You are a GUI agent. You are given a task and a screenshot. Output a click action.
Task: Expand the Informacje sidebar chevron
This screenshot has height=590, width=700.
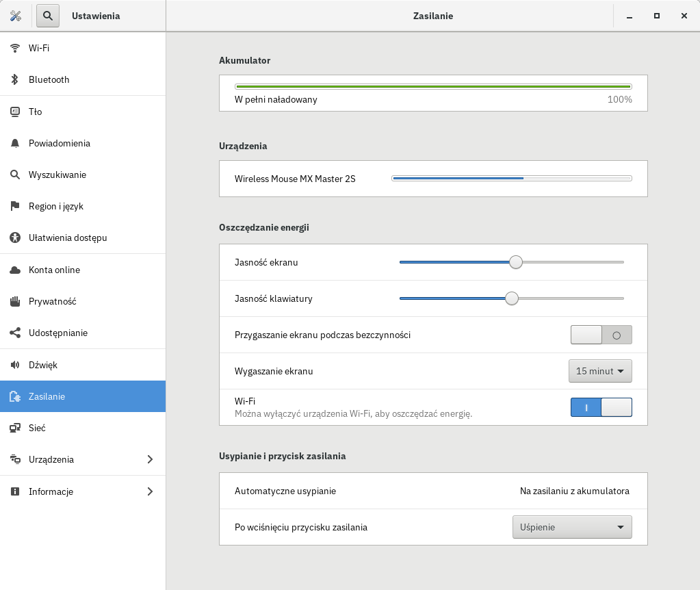point(150,491)
